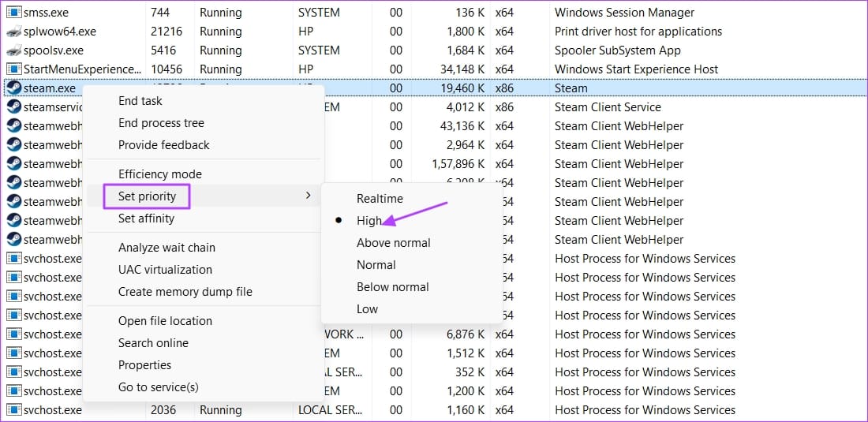This screenshot has height=422, width=868.
Task: Click the Steam icon in the 43,136 K WebHelper row
Action: pyautogui.click(x=14, y=126)
